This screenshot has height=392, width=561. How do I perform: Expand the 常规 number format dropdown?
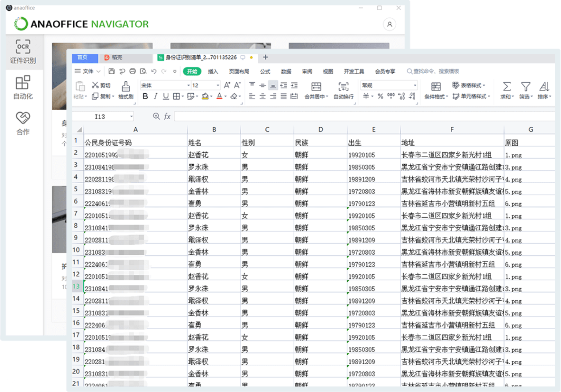415,86
